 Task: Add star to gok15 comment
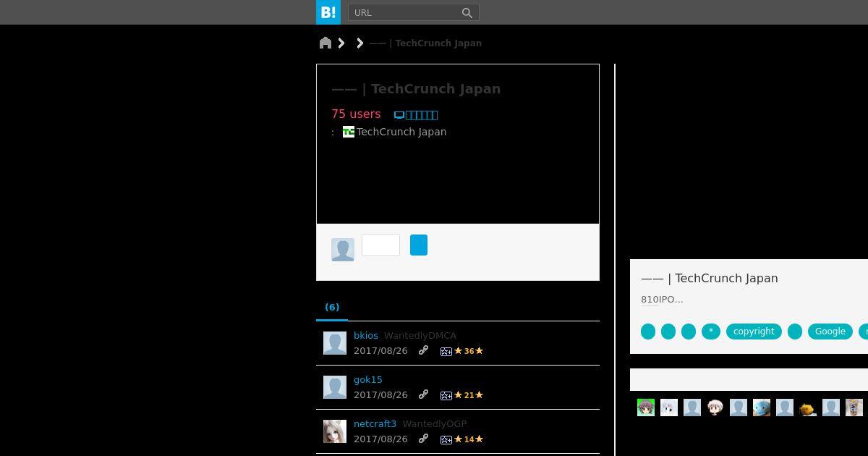click(446, 395)
